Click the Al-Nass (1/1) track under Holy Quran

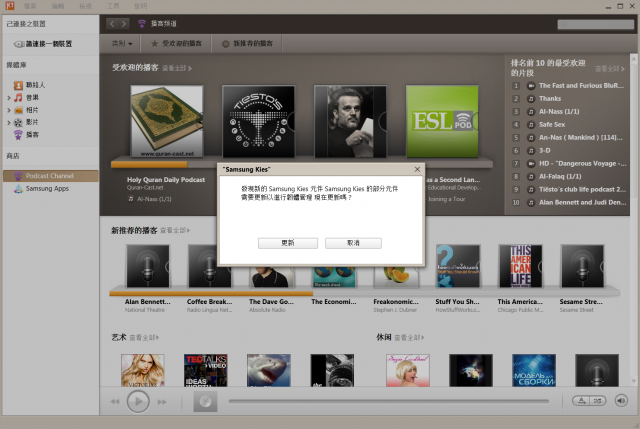(154, 199)
